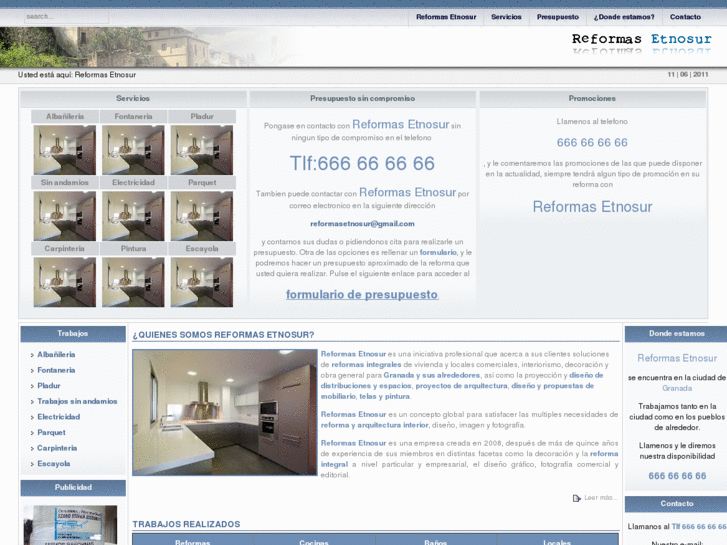
Task: Select the Pintura service thumbnail
Action: coord(133,282)
